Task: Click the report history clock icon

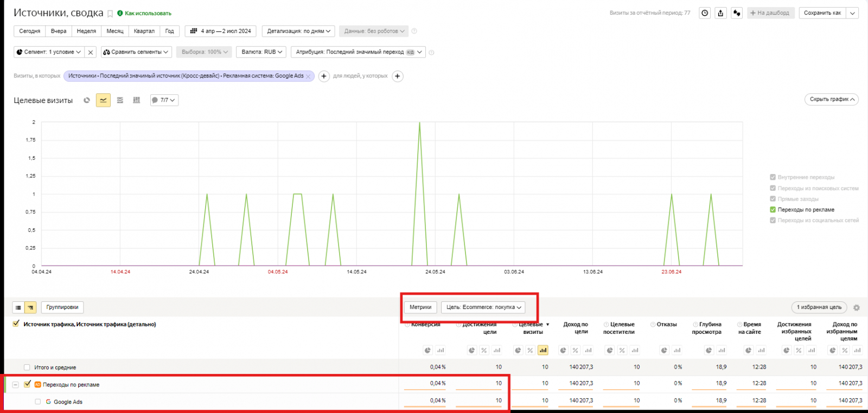Action: [704, 13]
